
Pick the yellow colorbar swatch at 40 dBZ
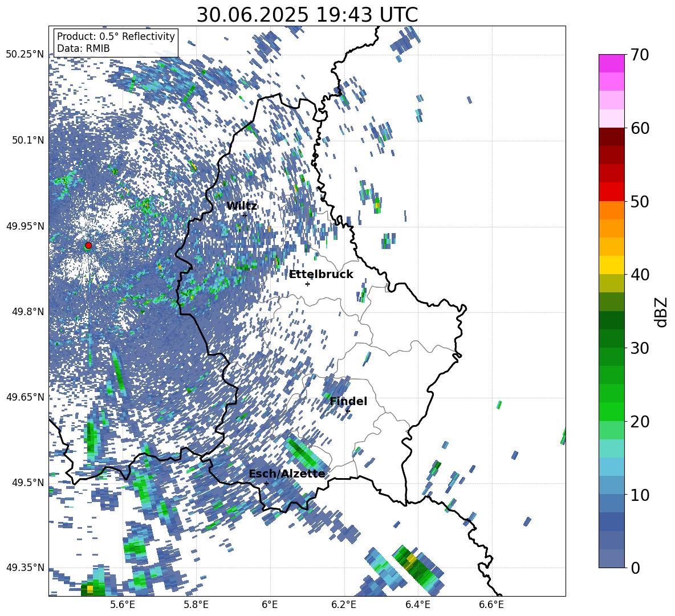611,265
